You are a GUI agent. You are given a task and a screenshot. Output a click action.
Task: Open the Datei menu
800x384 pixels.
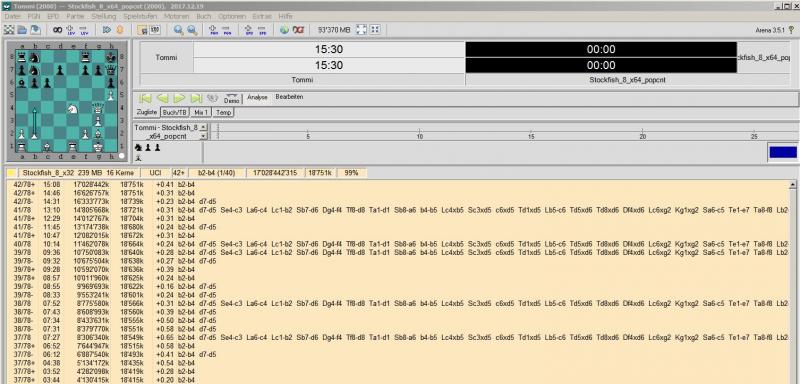(13, 16)
